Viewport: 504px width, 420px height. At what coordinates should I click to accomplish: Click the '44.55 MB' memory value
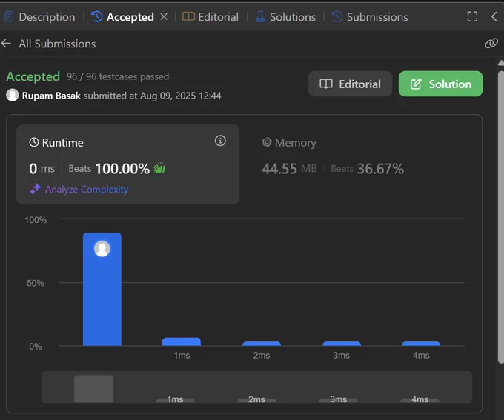tap(289, 168)
